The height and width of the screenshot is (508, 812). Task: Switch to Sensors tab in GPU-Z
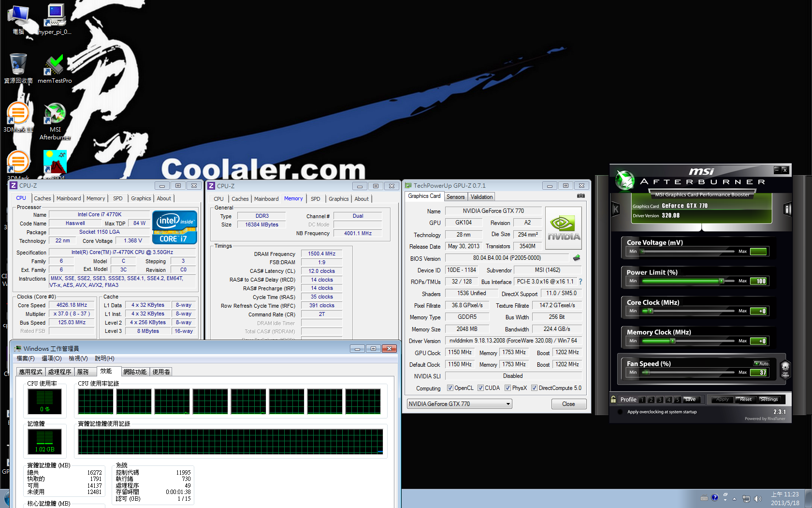456,197
